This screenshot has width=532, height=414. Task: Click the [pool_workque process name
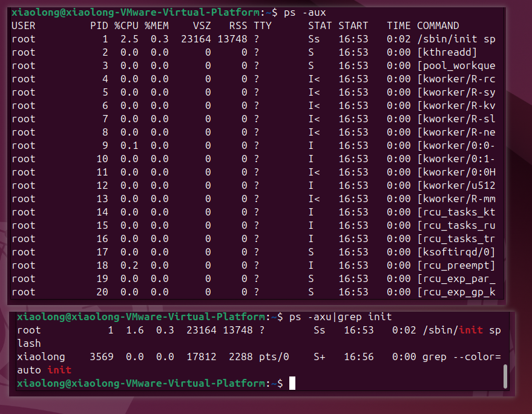click(456, 66)
